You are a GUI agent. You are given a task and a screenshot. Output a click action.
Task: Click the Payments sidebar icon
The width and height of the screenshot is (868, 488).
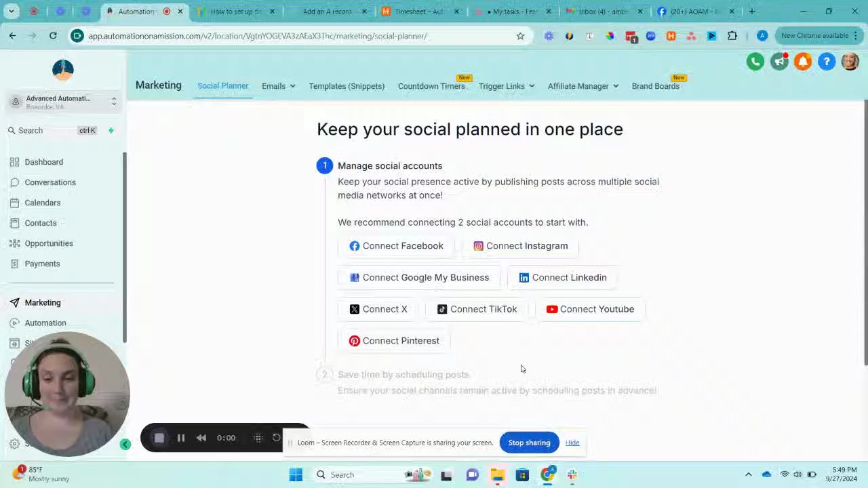14,264
